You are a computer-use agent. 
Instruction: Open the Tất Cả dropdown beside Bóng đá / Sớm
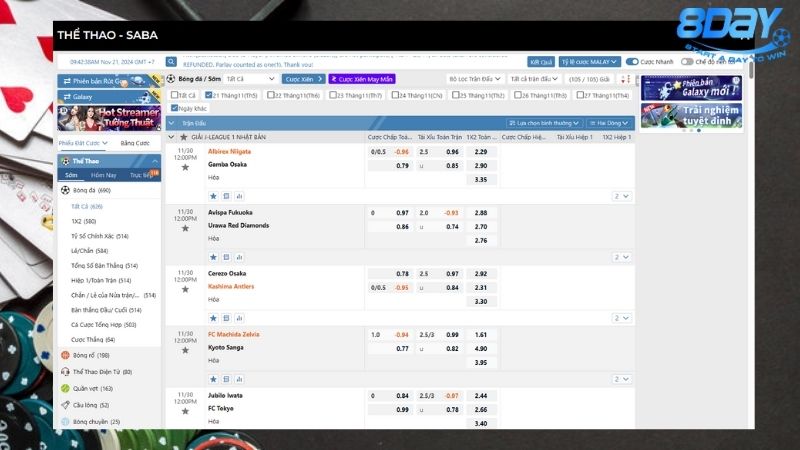coord(251,79)
